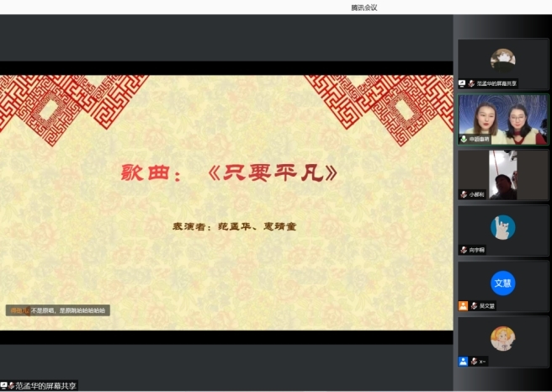552x392 pixels.
Task: Click orange host badge on 吴文慧's tile
Action: pyautogui.click(x=463, y=305)
